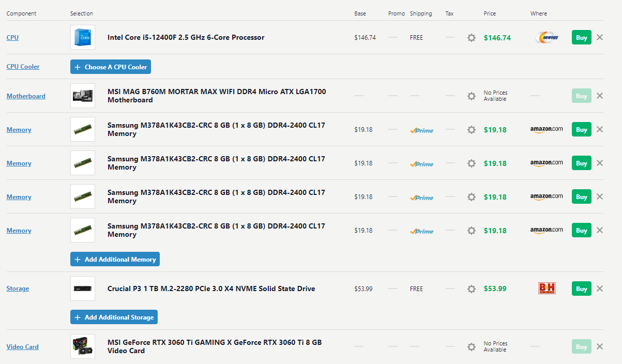This screenshot has width=622, height=364.
Task: Buy the Crucial P3 SSD from B&H
Action: click(x=582, y=289)
